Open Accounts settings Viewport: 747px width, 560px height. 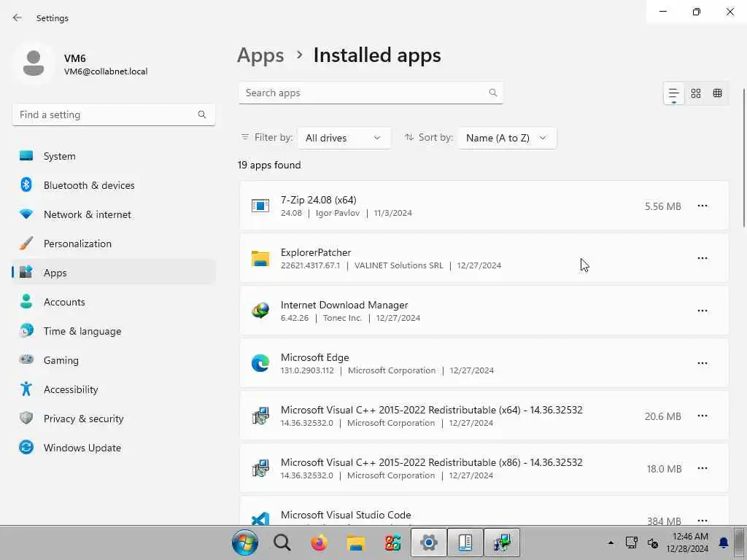[x=114, y=302]
